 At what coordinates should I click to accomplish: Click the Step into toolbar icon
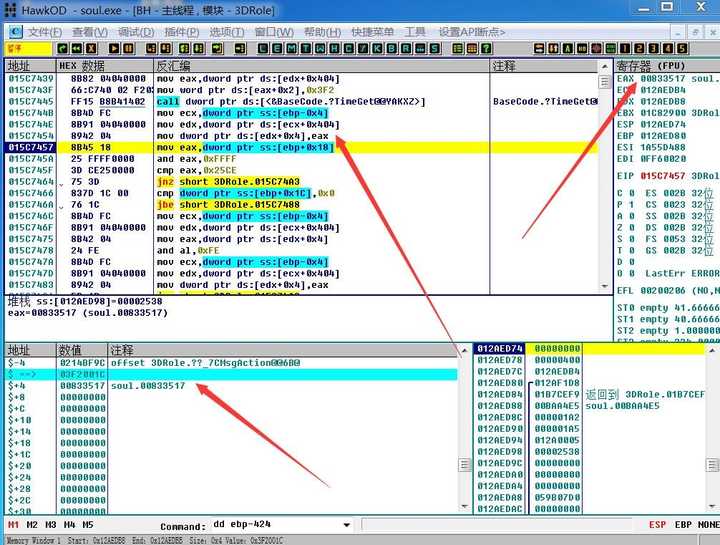[151, 49]
